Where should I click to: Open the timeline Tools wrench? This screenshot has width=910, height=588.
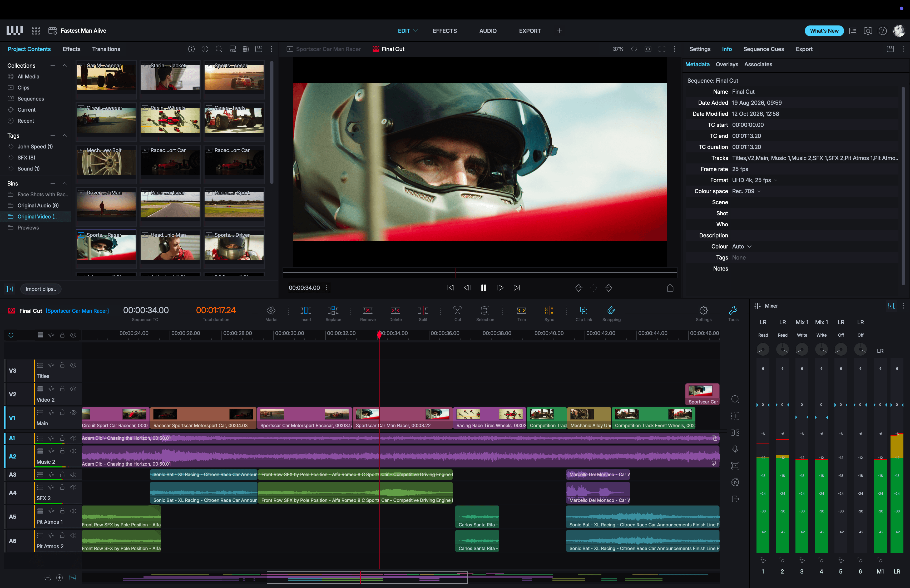point(733,310)
